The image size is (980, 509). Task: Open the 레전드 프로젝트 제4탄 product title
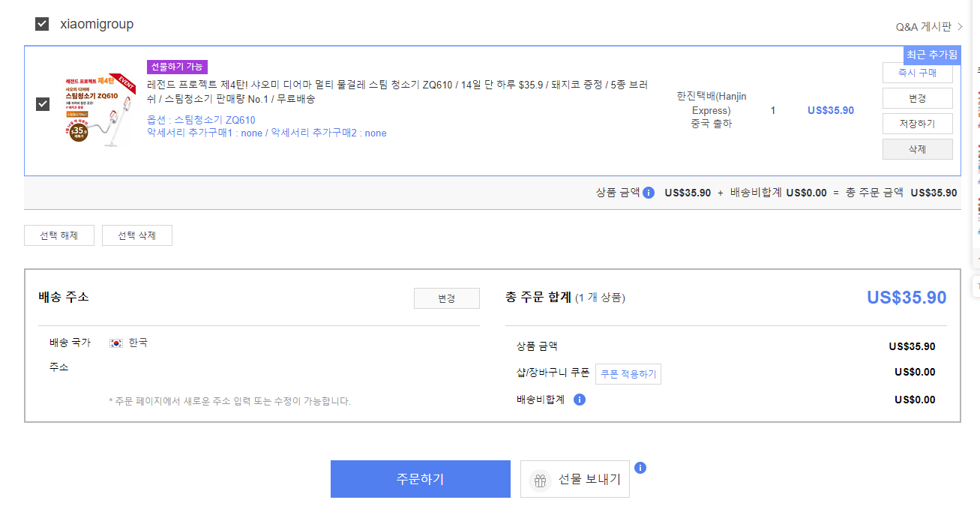point(397,91)
